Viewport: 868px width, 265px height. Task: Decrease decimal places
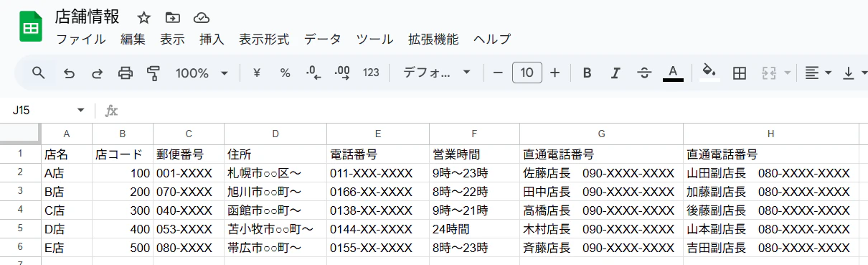pyautogui.click(x=313, y=73)
